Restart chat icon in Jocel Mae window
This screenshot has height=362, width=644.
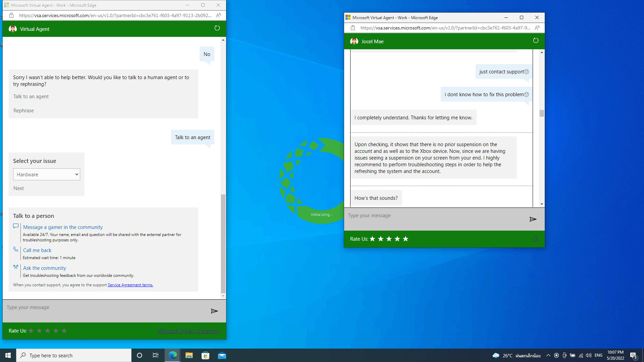[536, 41]
